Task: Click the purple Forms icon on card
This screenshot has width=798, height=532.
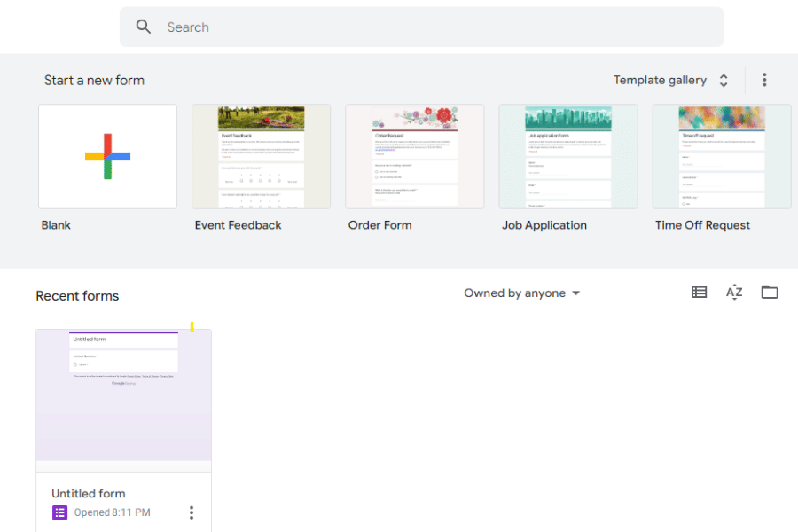Action: (60, 512)
